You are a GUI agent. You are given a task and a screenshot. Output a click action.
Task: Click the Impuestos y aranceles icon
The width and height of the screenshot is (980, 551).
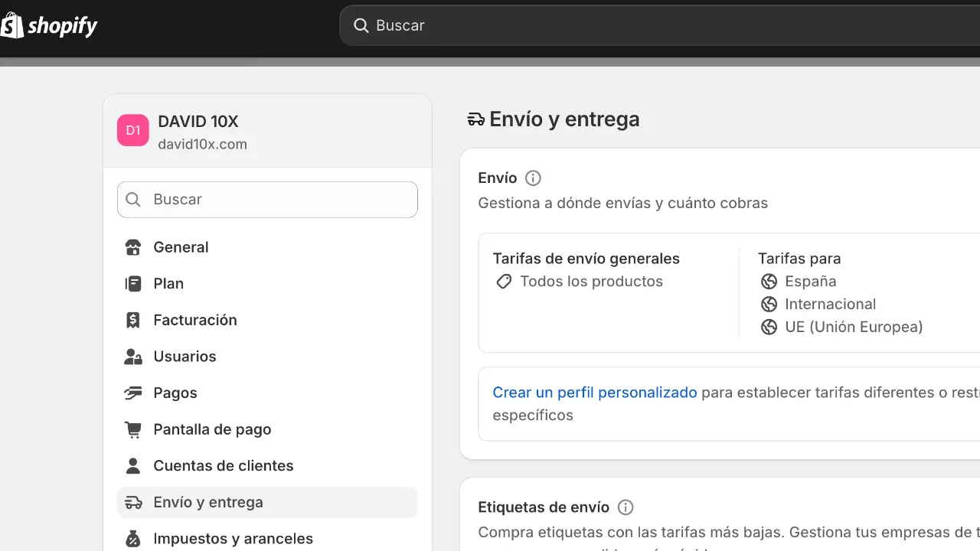(x=132, y=538)
